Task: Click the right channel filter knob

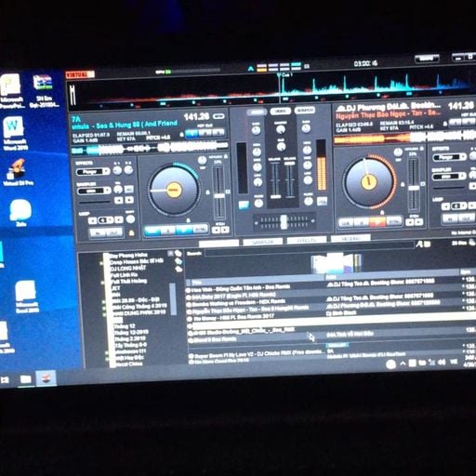Action: tap(308, 202)
